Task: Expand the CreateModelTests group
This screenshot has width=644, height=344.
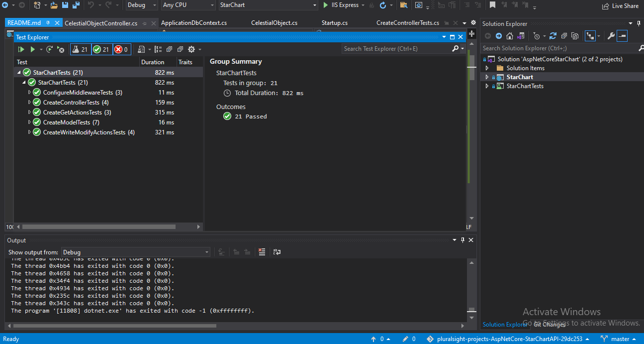Action: tap(29, 122)
